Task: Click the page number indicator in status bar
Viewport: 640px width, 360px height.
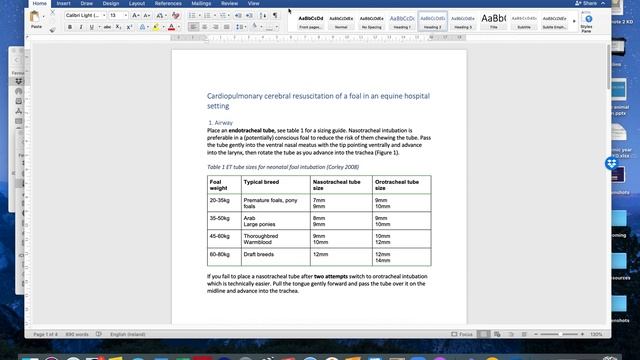Action: 45,334
